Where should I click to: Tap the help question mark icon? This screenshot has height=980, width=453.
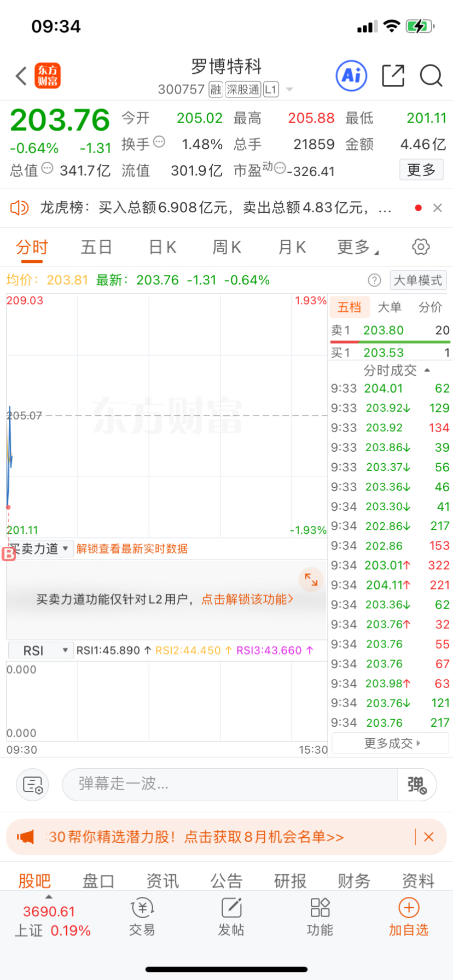(374, 281)
